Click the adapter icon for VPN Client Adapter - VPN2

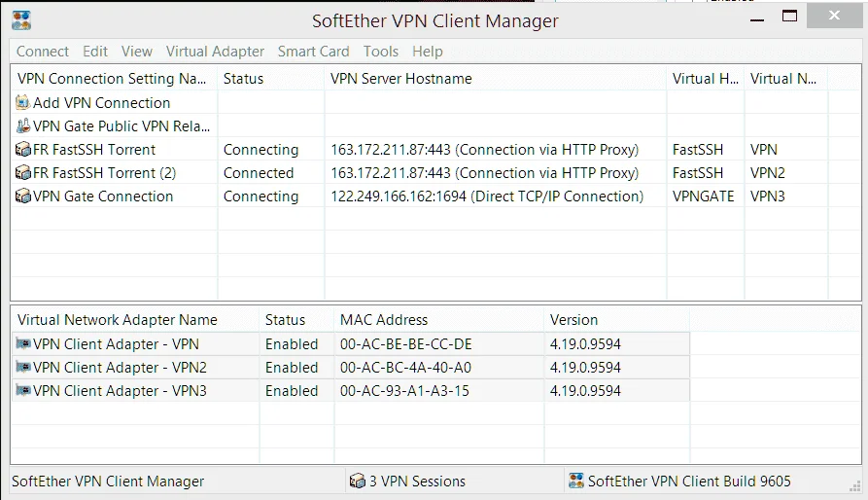(x=23, y=367)
